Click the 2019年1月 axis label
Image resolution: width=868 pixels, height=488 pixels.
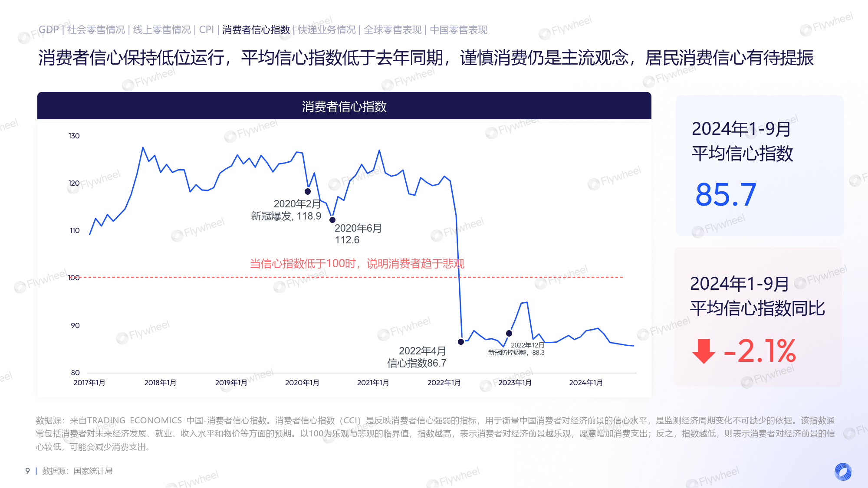tap(231, 383)
